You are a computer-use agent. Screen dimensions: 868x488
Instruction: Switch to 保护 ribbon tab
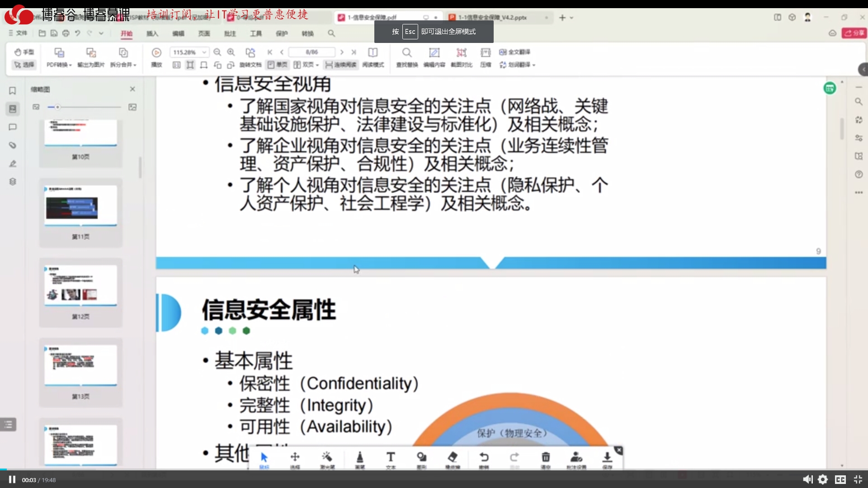click(282, 33)
